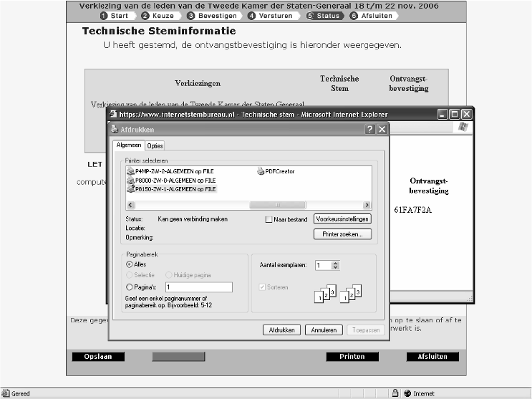Click the Voorkeursinstellingen button

pyautogui.click(x=342, y=219)
